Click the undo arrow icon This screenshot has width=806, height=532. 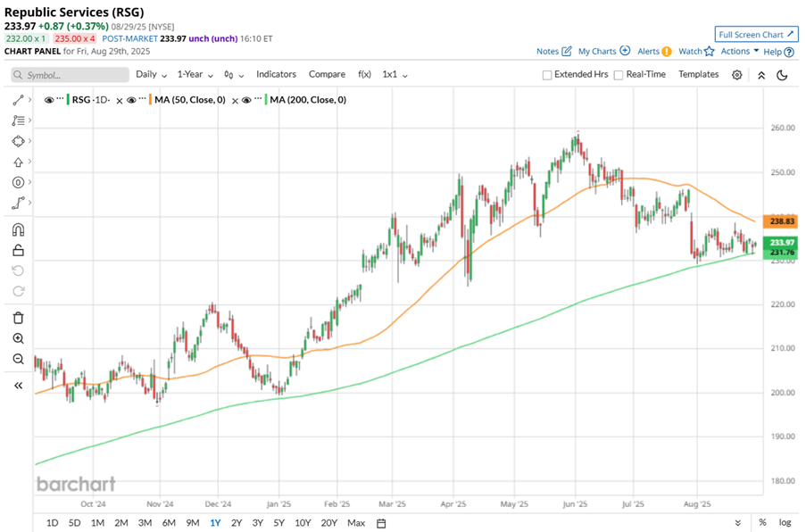[x=18, y=270]
